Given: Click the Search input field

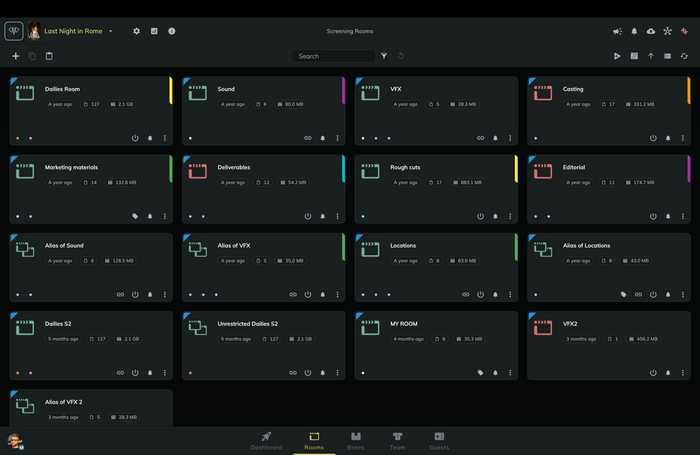Looking at the screenshot, I should [x=333, y=56].
